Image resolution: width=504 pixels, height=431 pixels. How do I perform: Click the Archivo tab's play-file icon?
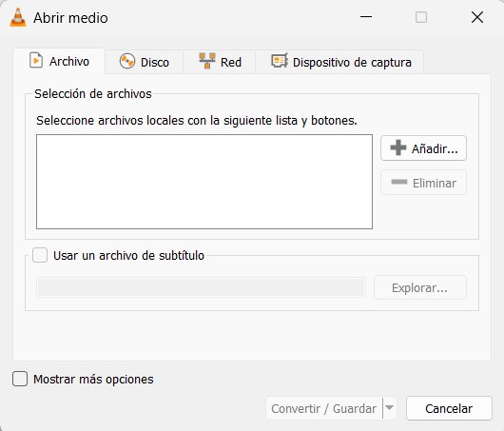click(36, 60)
